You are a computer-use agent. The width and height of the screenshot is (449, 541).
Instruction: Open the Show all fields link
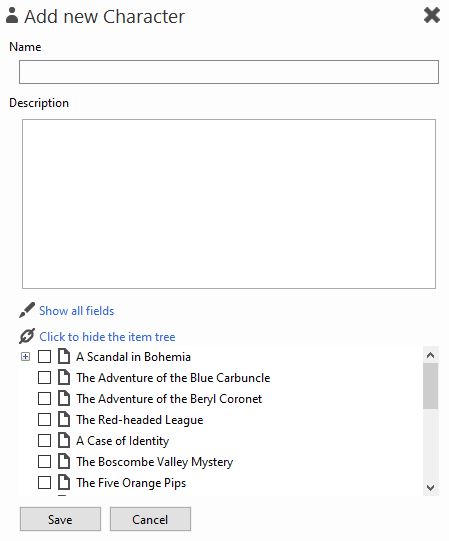(77, 311)
